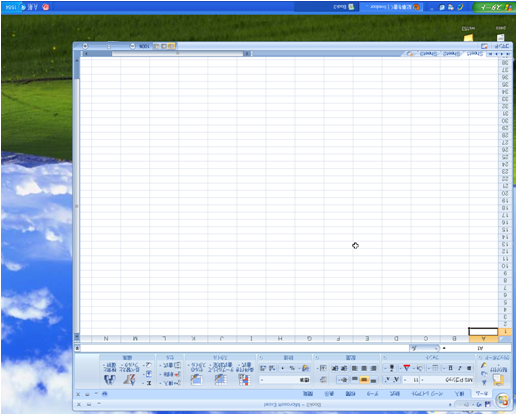This screenshot has height=414, width=516.
Task: Toggle the Middle Align button highlighted orange
Action: (364, 379)
